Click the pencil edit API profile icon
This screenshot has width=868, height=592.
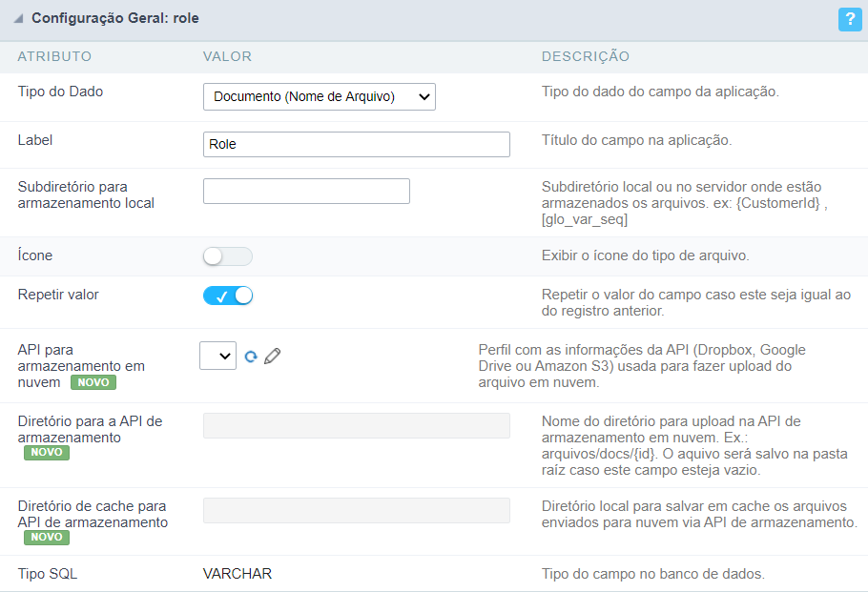273,357
